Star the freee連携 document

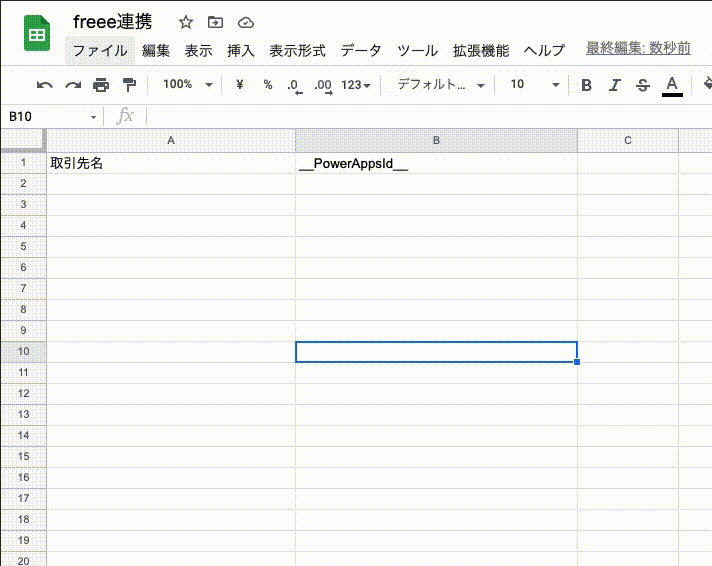click(186, 22)
